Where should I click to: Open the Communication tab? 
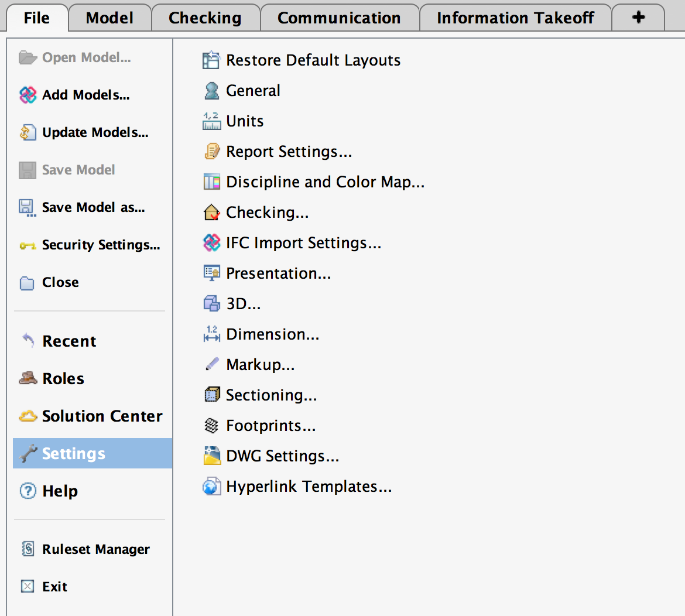[x=340, y=18]
